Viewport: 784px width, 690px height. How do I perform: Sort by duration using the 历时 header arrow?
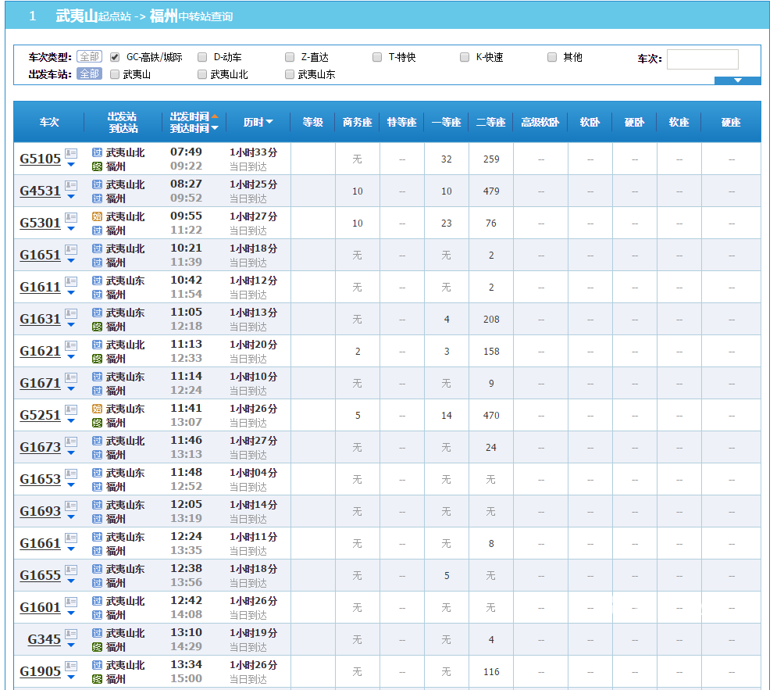pyautogui.click(x=269, y=122)
